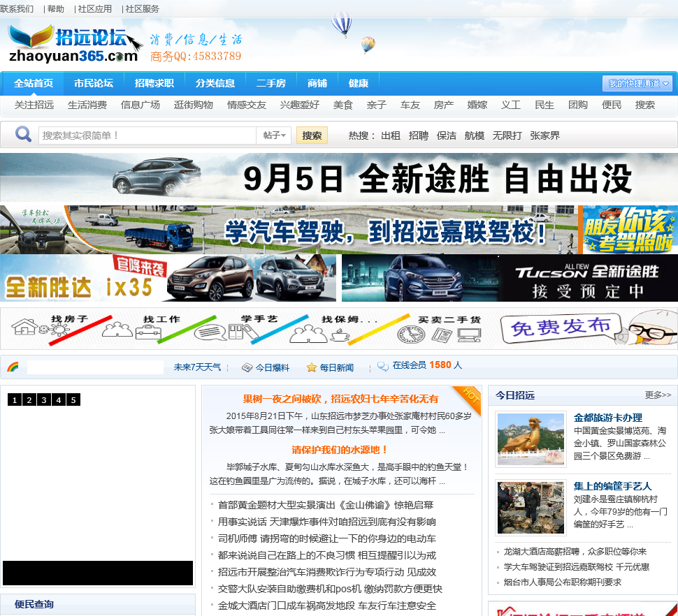Click hot search term 出租
This screenshot has width=678, height=616.
coord(391,135)
